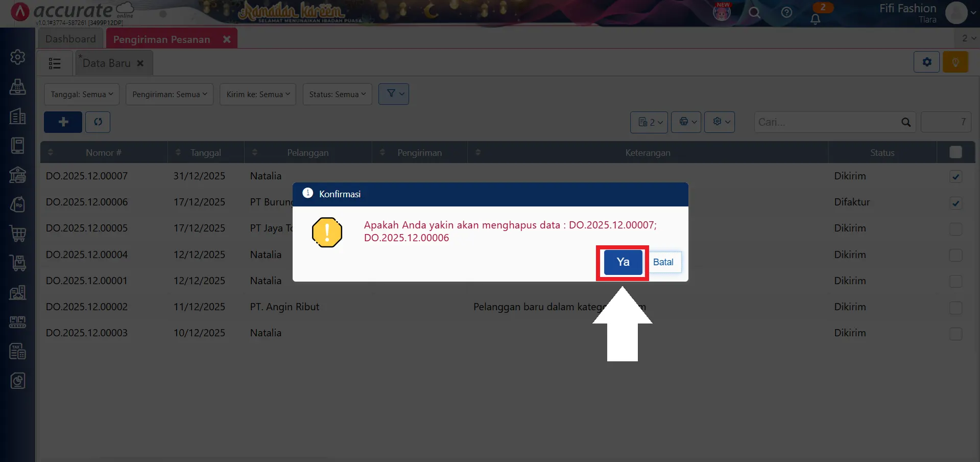Click inside the Cari search field

(x=817, y=122)
